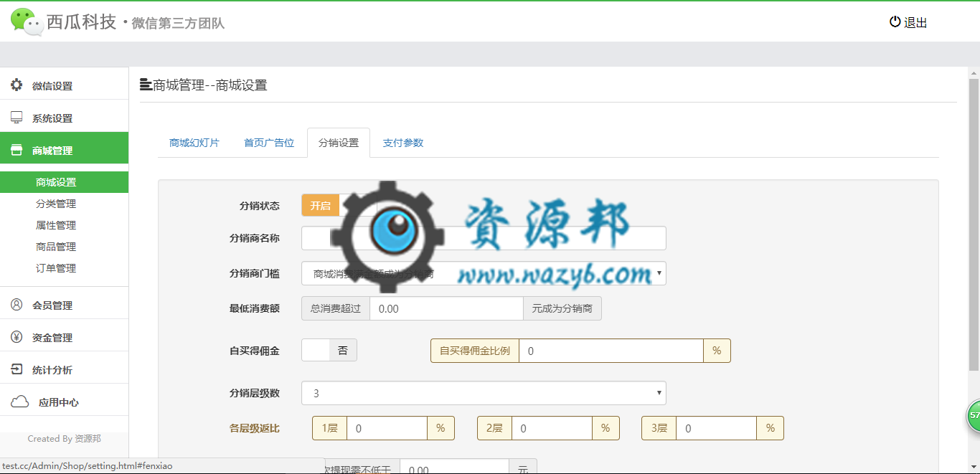Open 资金管理 in the sidebar
Viewport: 980px width, 474px height.
coord(65,337)
